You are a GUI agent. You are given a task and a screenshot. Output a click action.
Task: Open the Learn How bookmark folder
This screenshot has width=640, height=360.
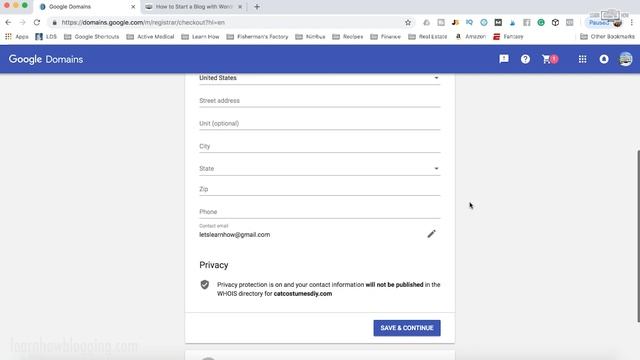(x=200, y=37)
